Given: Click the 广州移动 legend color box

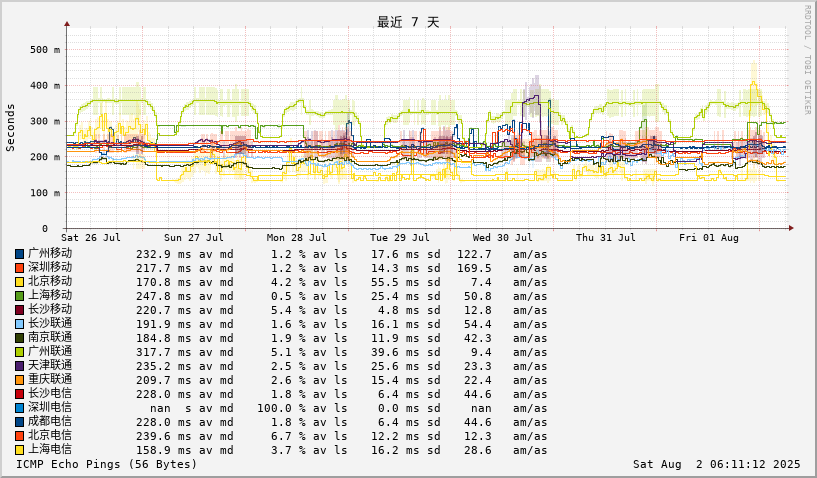Looking at the screenshot, I should (x=19, y=254).
